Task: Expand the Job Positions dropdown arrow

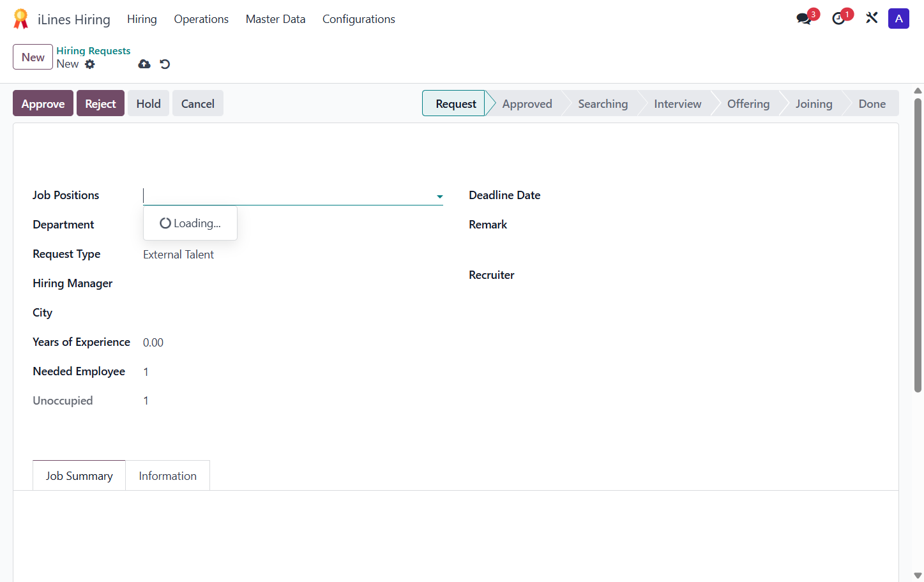Action: pos(439,197)
